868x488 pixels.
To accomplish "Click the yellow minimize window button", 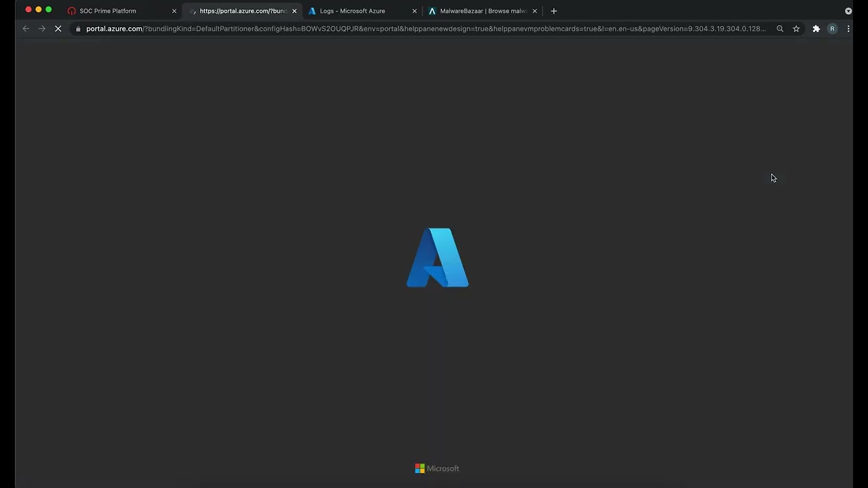I will [39, 9].
